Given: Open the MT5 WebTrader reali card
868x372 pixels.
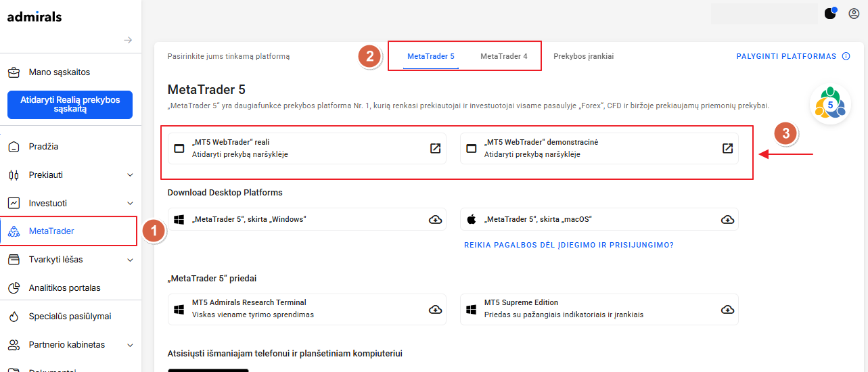Looking at the screenshot, I should point(307,149).
